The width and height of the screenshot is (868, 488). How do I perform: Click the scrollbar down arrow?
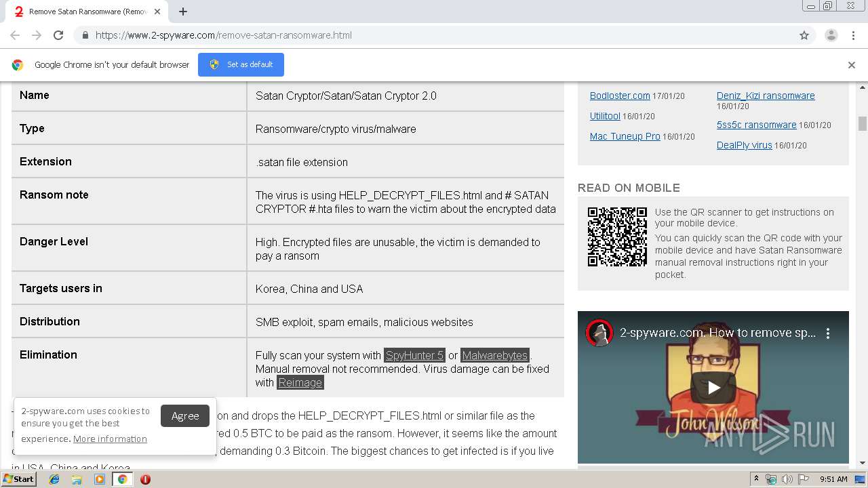point(863,463)
